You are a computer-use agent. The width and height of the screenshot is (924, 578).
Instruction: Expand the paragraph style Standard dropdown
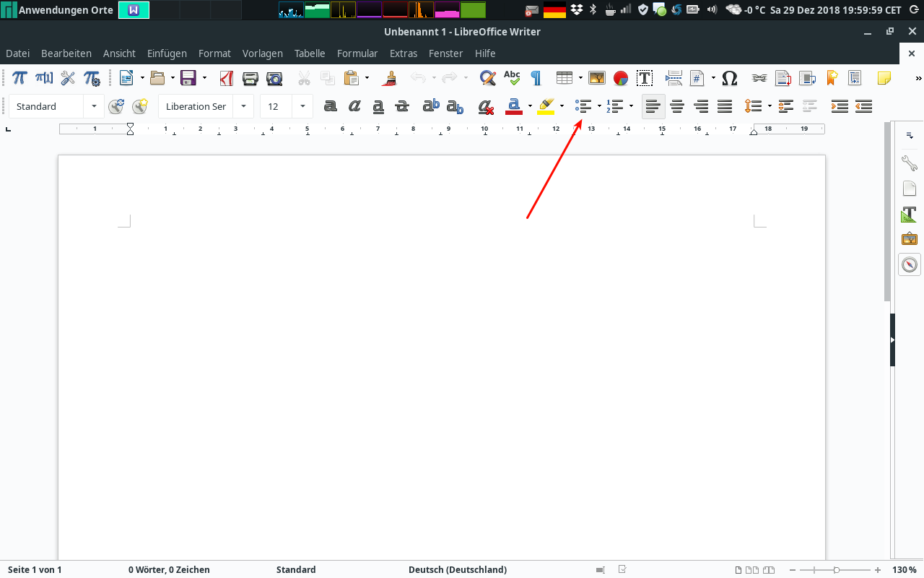coord(94,106)
